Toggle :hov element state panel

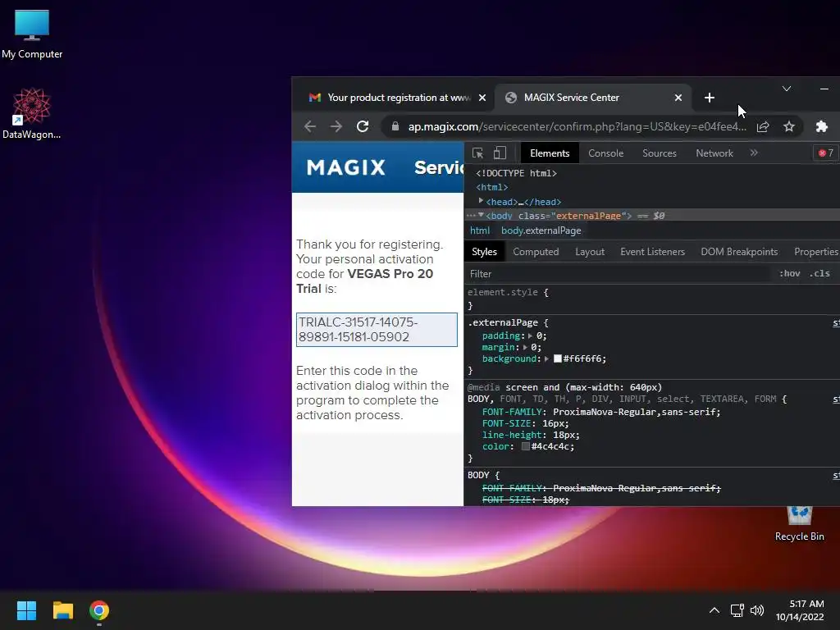click(790, 273)
